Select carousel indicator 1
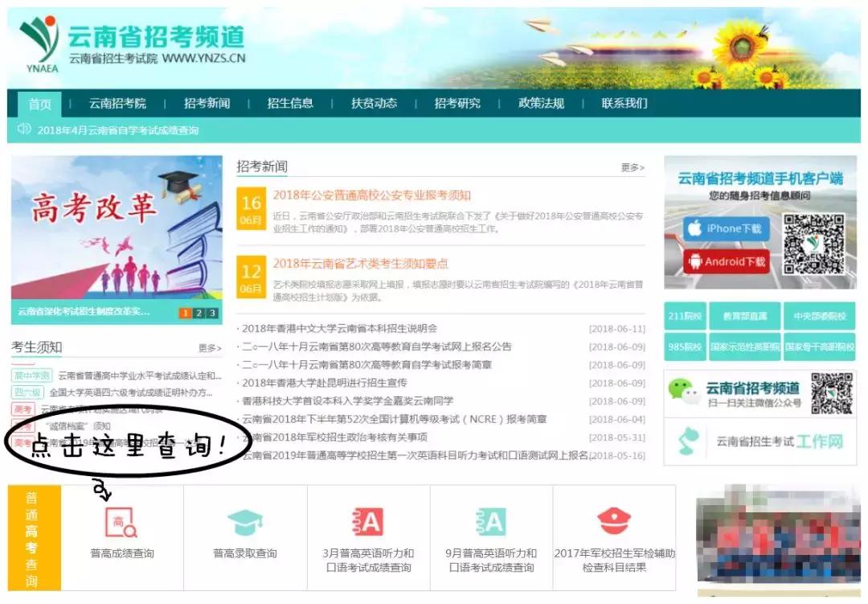Image resolution: width=868 pixels, height=604 pixels. pyautogui.click(x=186, y=312)
